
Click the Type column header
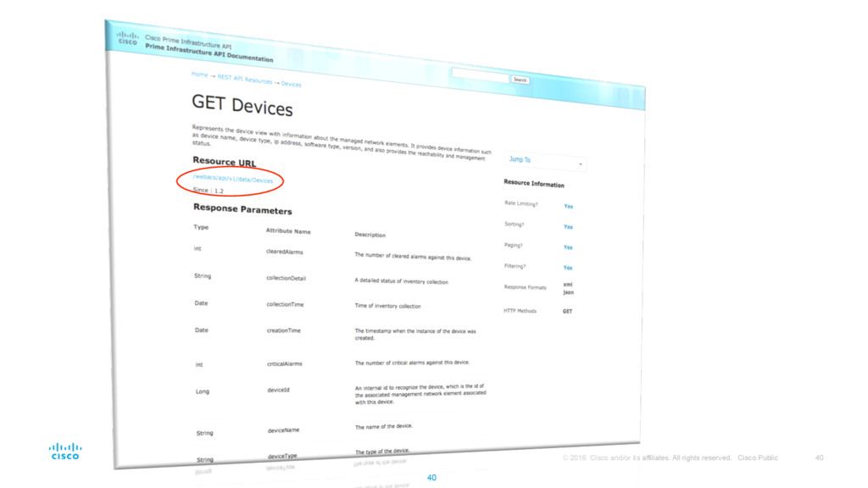tap(201, 227)
